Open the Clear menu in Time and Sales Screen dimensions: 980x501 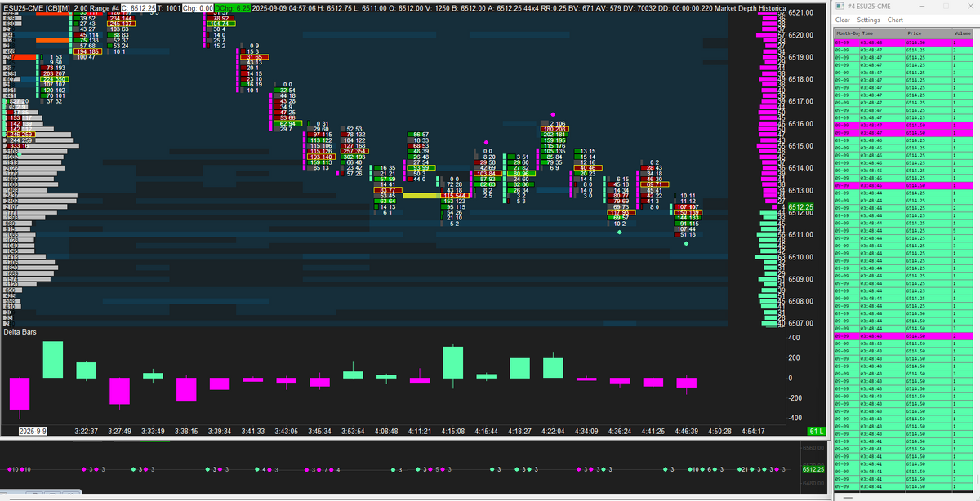pos(843,20)
